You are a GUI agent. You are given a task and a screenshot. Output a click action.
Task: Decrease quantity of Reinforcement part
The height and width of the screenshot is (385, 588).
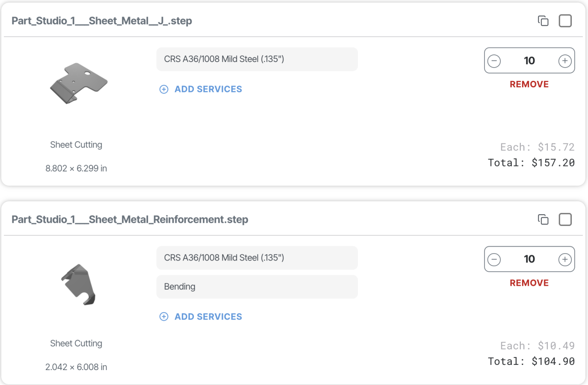click(x=494, y=259)
